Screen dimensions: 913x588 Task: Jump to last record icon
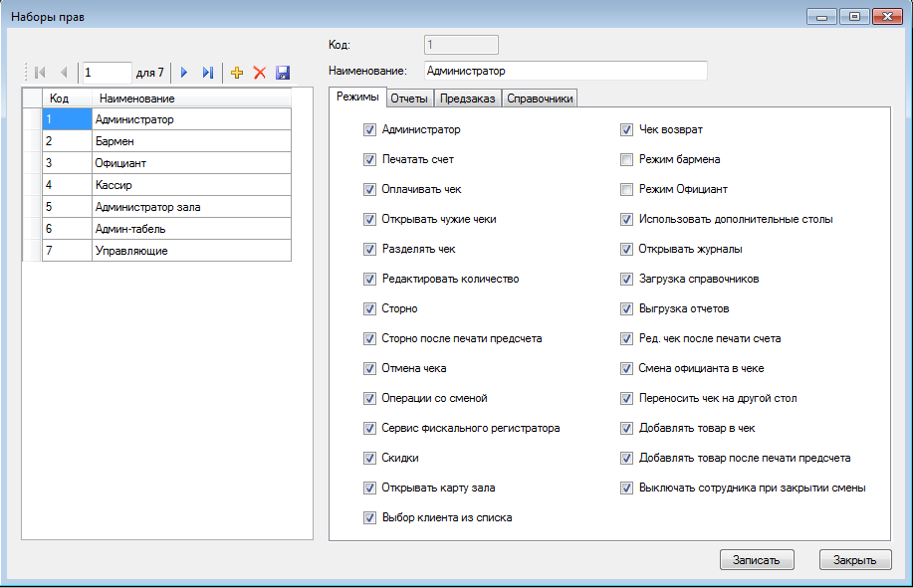coord(208,73)
